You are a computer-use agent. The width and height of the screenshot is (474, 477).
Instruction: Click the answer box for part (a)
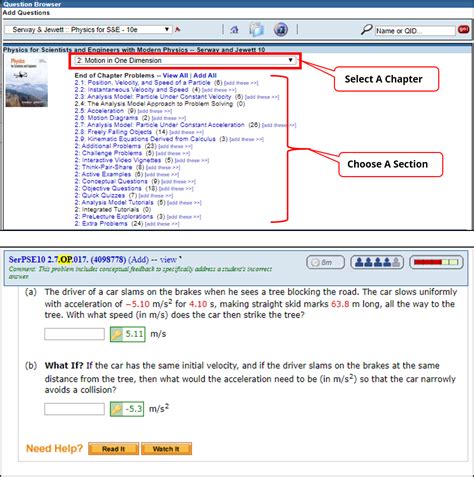(x=74, y=334)
